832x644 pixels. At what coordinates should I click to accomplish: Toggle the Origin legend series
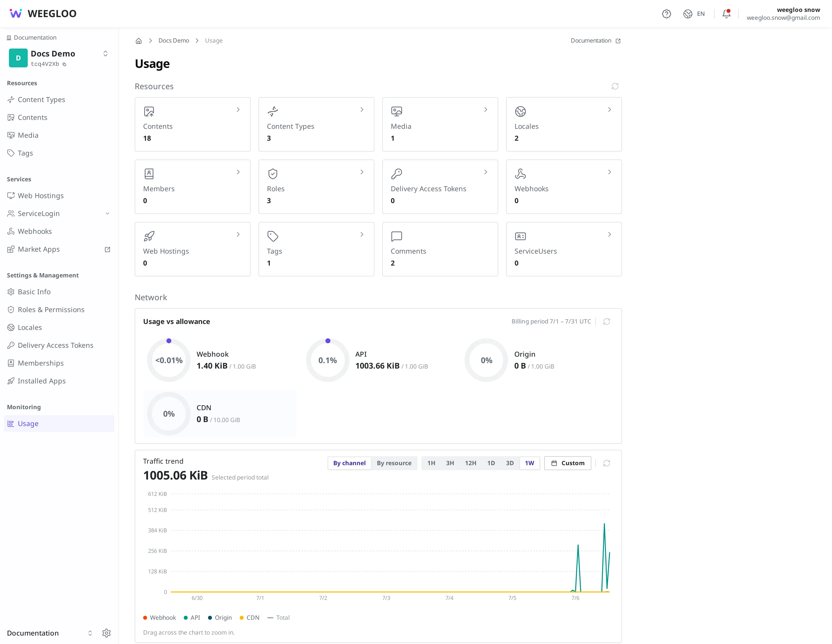pyautogui.click(x=220, y=618)
